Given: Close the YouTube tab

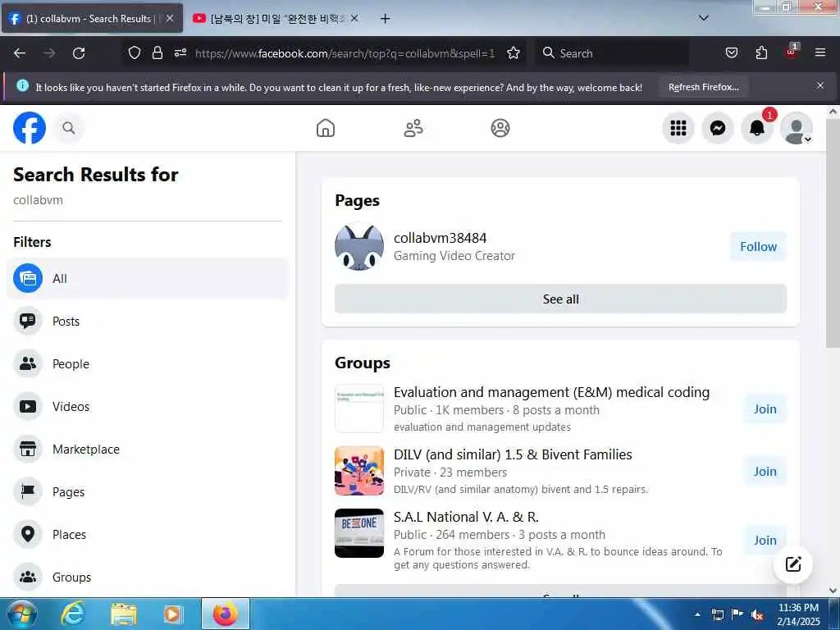Looking at the screenshot, I should click(354, 19).
